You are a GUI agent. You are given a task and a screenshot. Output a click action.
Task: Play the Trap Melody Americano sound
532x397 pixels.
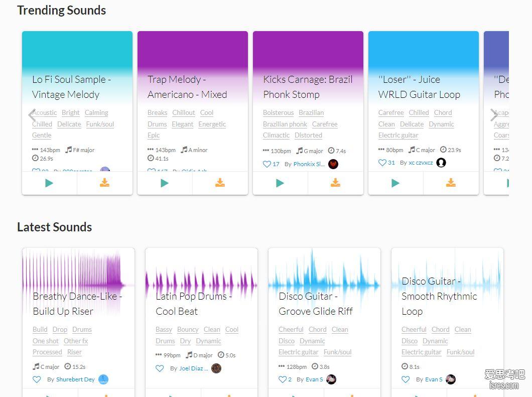click(x=165, y=183)
